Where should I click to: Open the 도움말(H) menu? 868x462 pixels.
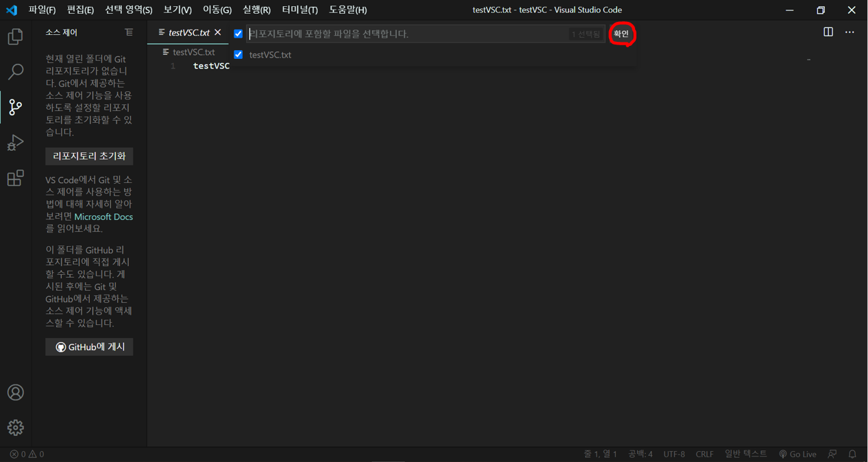click(348, 10)
